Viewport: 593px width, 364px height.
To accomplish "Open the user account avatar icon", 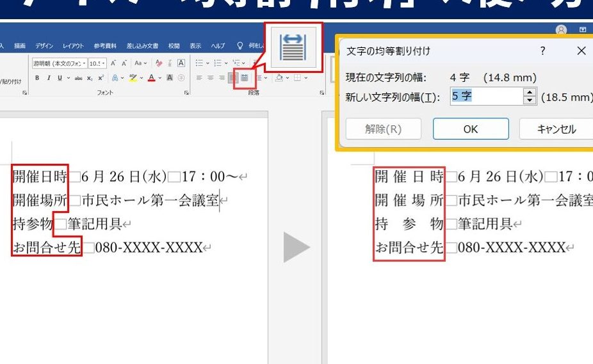I will click(561, 30).
